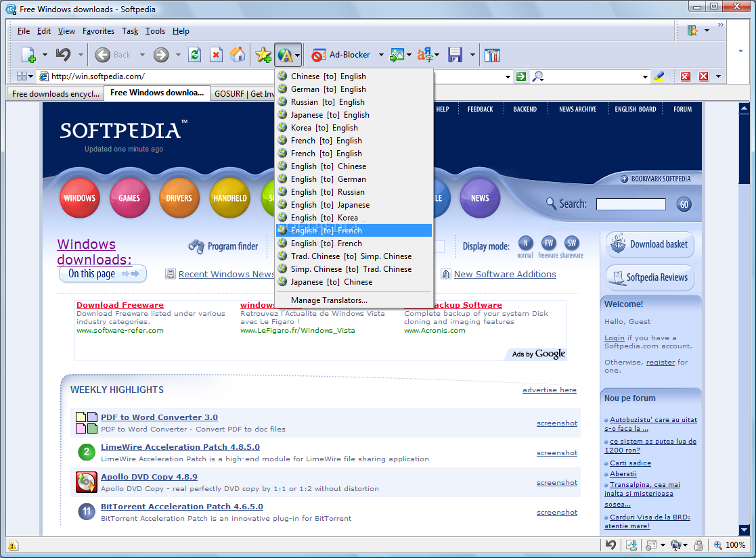Viewport: 756px width, 558px height.
Task: Expand the Back button history dropdown
Action: coord(142,55)
